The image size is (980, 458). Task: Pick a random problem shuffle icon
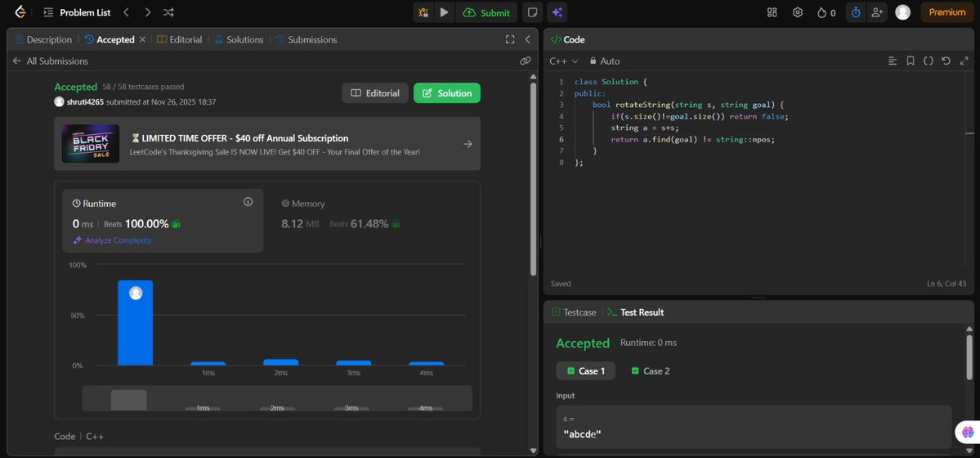(x=168, y=12)
